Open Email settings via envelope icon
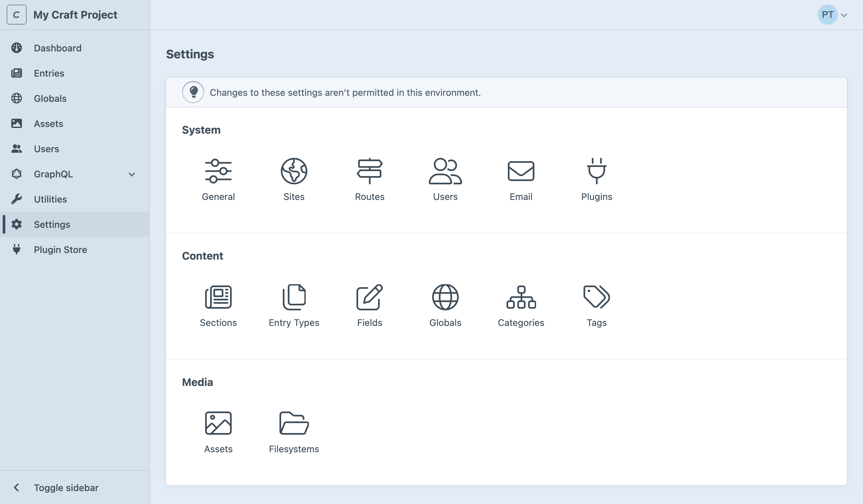 (x=520, y=171)
